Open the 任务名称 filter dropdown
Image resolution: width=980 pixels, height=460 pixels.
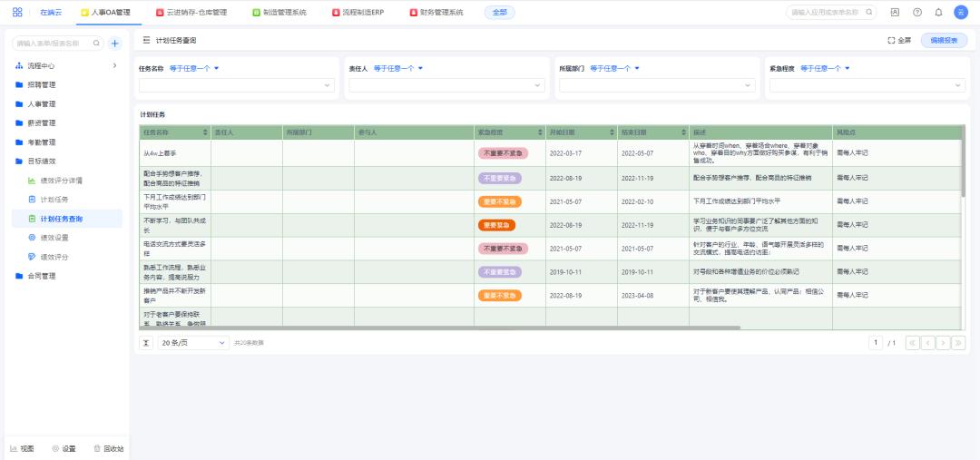point(237,85)
